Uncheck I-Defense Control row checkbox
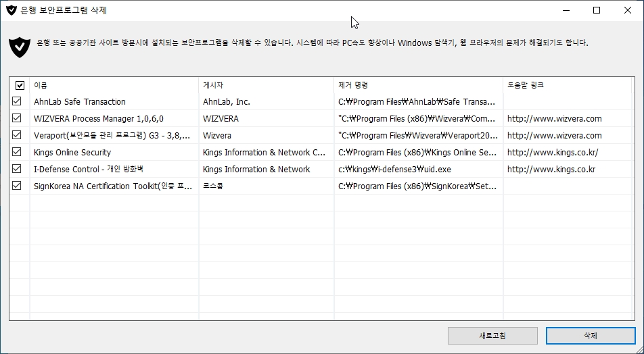The image size is (644, 354). click(x=16, y=169)
